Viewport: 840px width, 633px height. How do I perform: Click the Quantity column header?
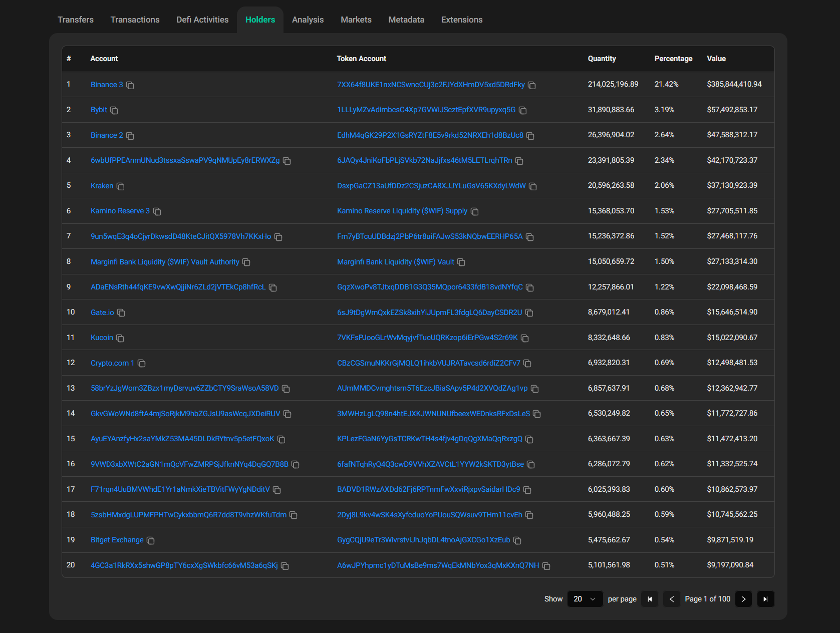tap(602, 59)
